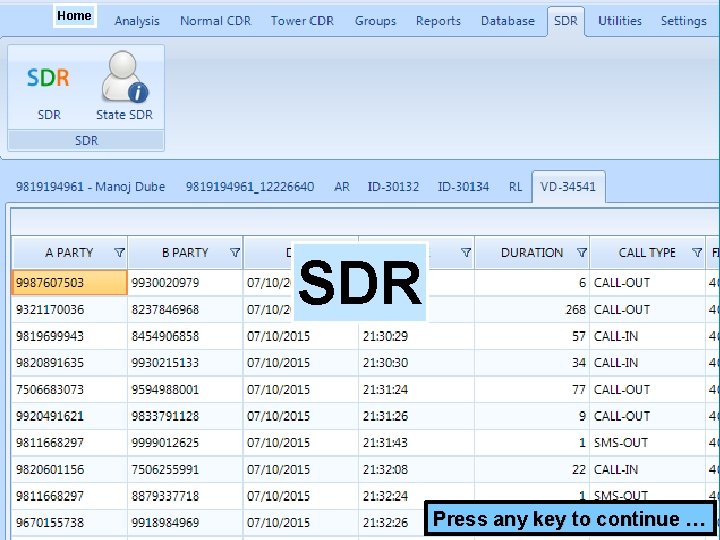Select B party cell 8879337718
This screenshot has width=720, height=540.
tap(186, 496)
